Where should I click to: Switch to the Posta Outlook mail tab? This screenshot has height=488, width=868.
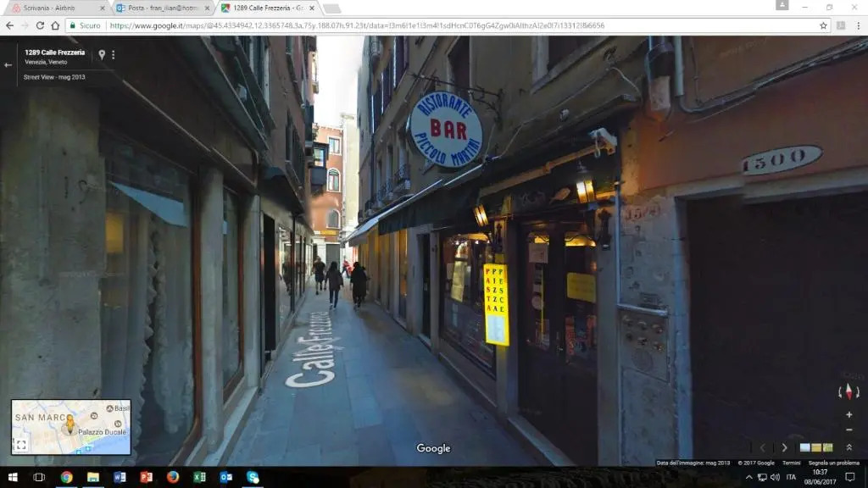[x=161, y=8]
